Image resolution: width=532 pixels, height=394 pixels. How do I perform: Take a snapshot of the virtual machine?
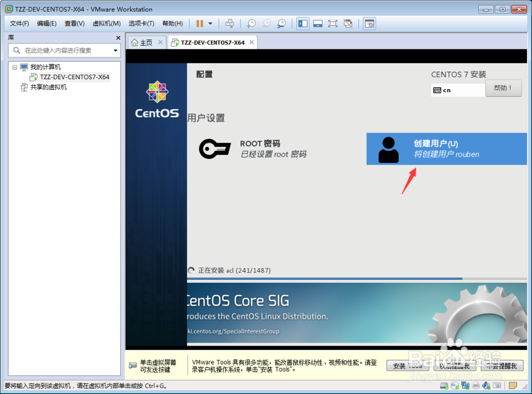point(251,23)
